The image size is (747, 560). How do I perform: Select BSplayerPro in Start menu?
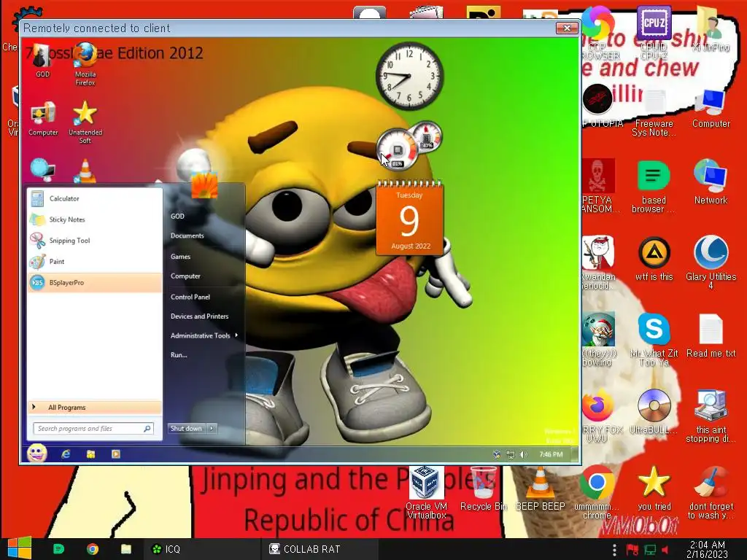pyautogui.click(x=94, y=282)
